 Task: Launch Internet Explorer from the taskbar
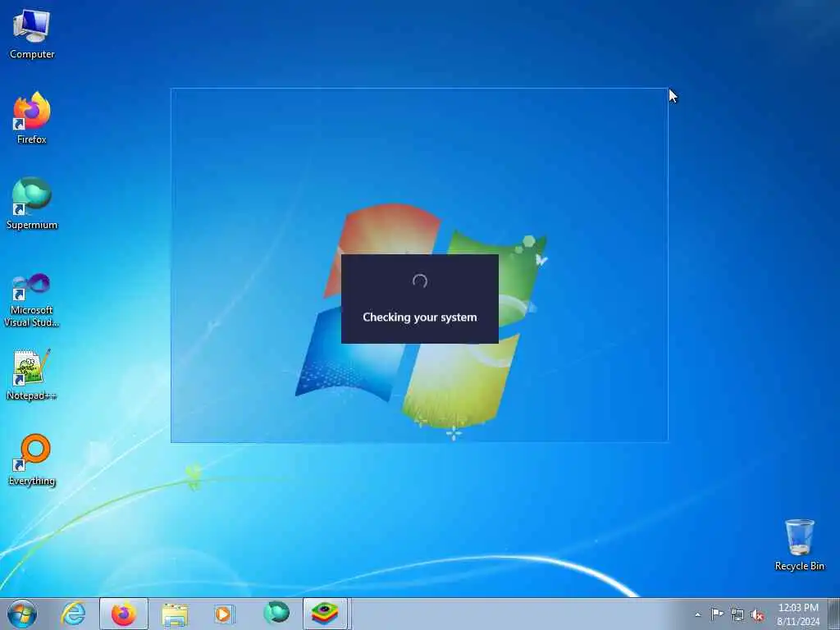pyautogui.click(x=73, y=614)
